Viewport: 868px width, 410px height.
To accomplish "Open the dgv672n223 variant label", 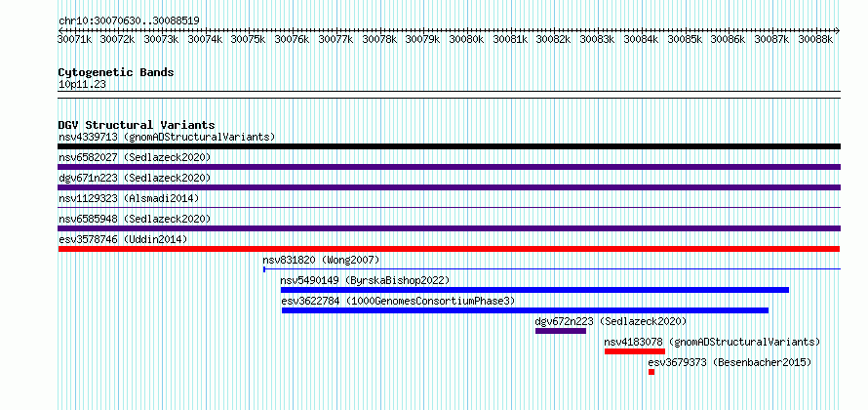I will click(611, 321).
